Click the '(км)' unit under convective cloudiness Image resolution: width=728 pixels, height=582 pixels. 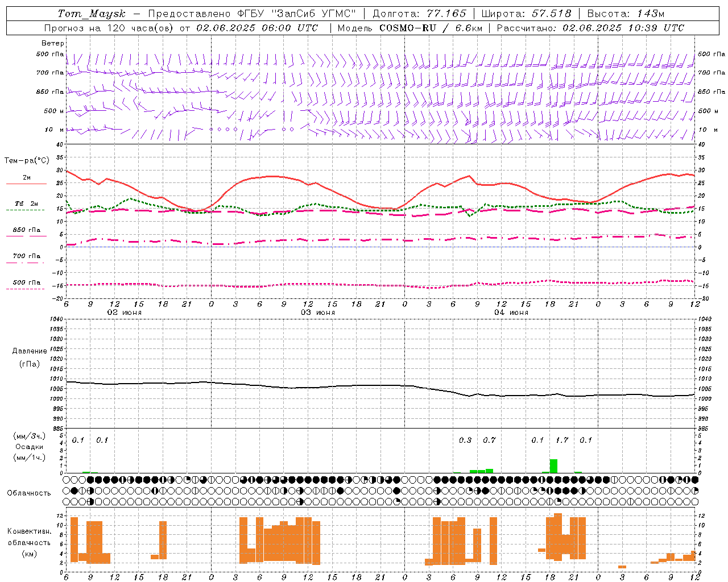30,554
